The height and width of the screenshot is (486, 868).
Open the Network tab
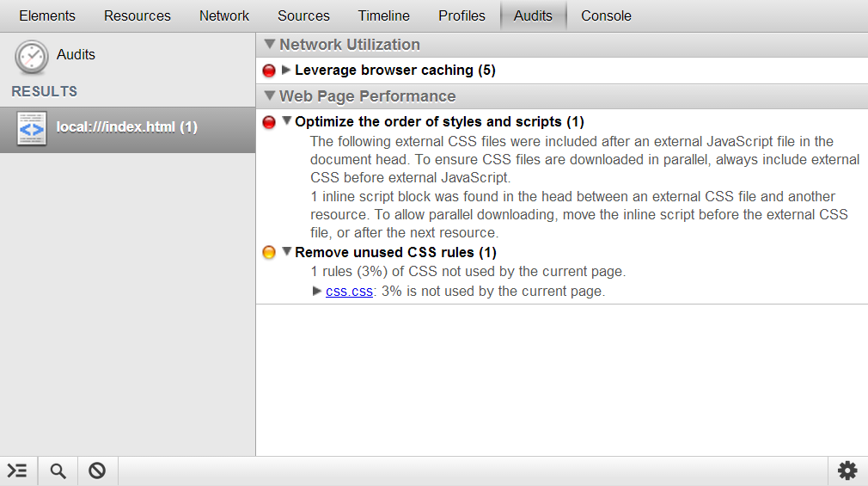[224, 15]
